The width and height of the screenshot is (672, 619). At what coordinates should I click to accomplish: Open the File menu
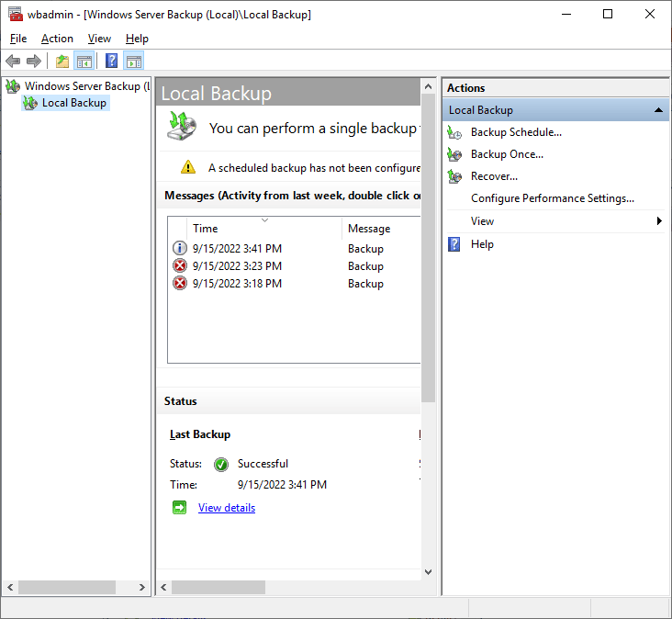[18, 39]
